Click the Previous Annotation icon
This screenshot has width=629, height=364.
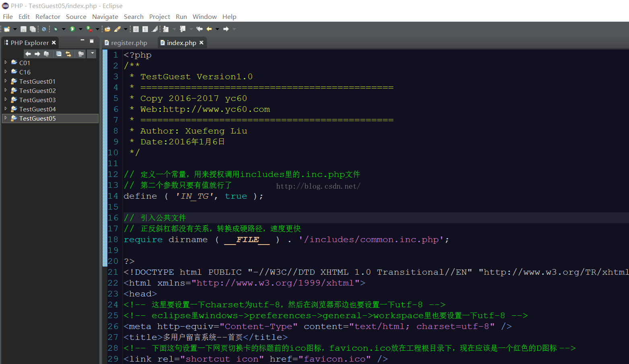click(x=183, y=29)
